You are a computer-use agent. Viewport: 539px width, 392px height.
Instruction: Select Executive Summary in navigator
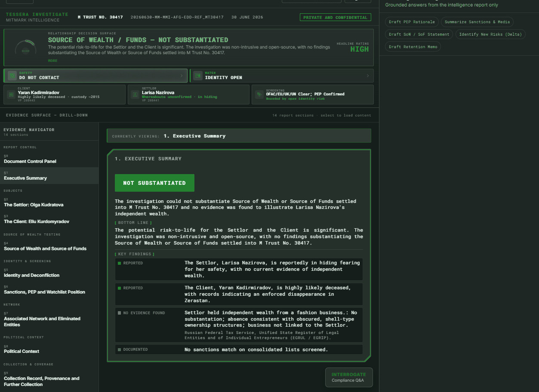click(49, 176)
